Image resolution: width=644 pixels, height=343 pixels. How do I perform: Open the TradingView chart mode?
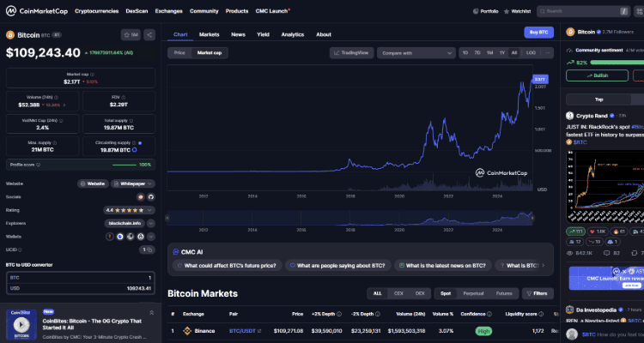[351, 52]
